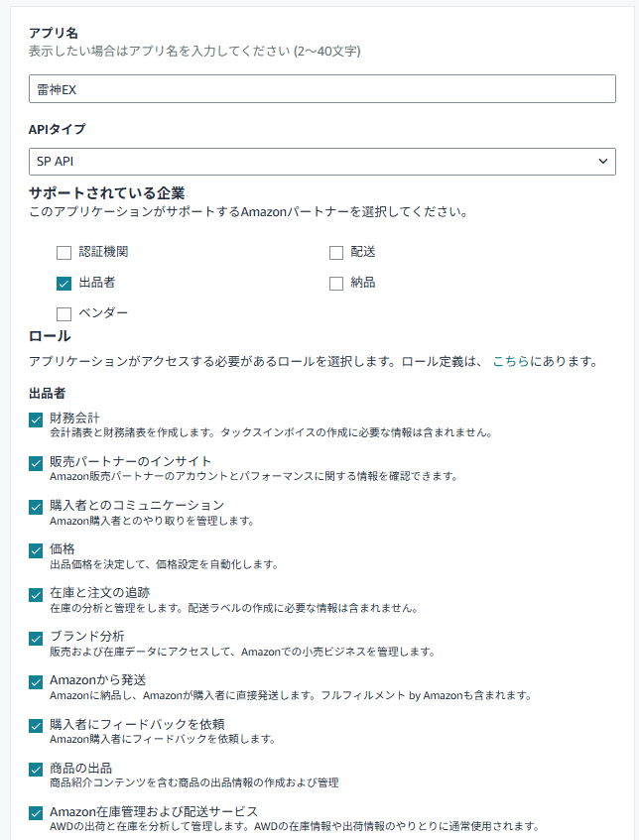The image size is (639, 840).
Task: Click the 販売パートナーのインサイト label text
Action: coord(130,461)
